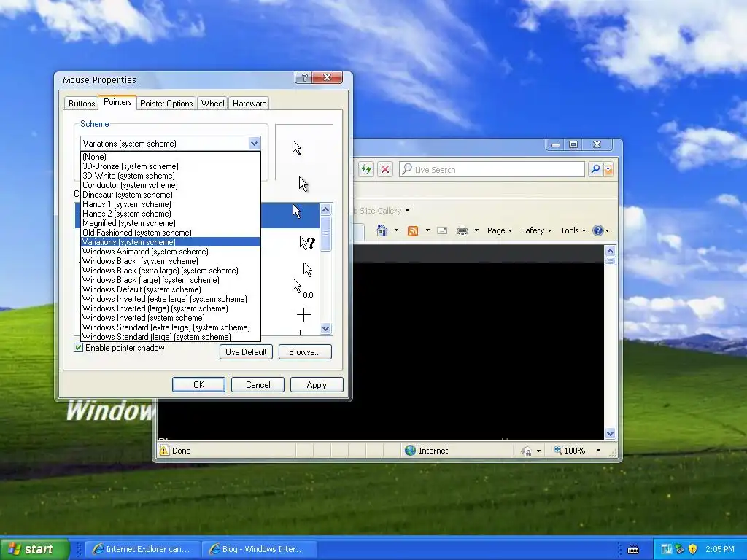The width and height of the screenshot is (747, 560).
Task: Select Windows Black (large) scheme
Action: pyautogui.click(x=171, y=280)
